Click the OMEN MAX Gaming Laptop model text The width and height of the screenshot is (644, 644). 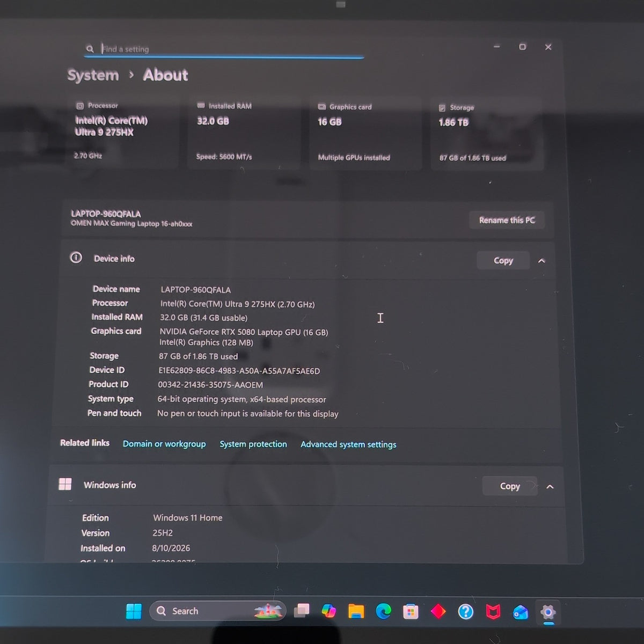click(x=131, y=223)
